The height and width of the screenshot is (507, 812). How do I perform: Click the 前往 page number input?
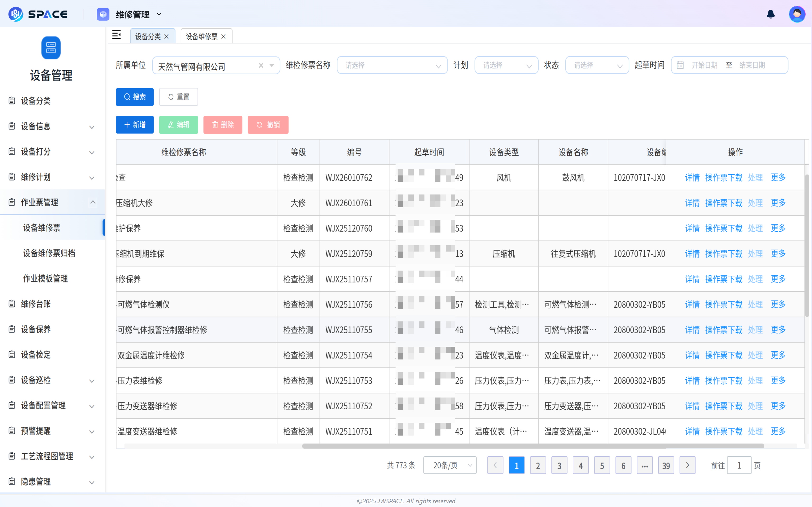[740, 465]
